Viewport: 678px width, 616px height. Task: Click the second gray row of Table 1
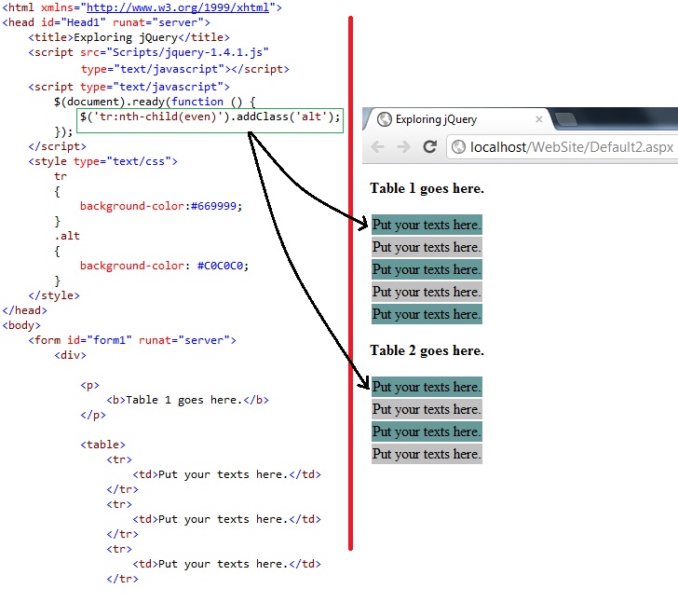(x=427, y=247)
